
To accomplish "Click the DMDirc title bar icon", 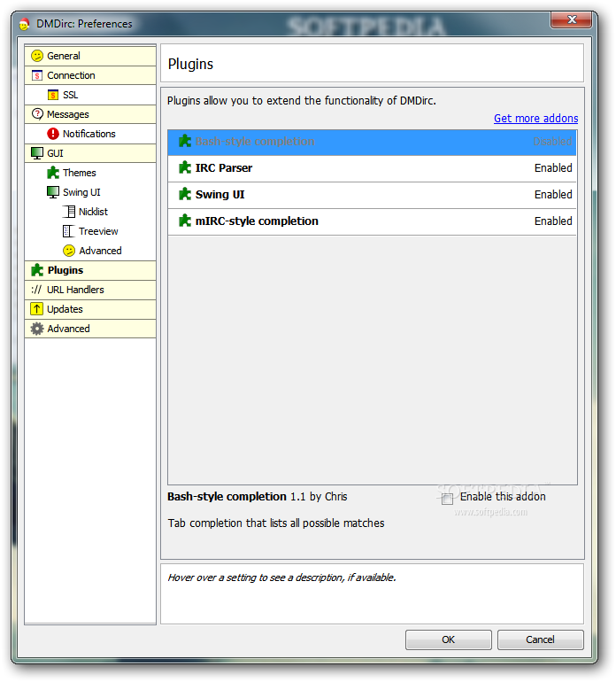I will 25,24.
